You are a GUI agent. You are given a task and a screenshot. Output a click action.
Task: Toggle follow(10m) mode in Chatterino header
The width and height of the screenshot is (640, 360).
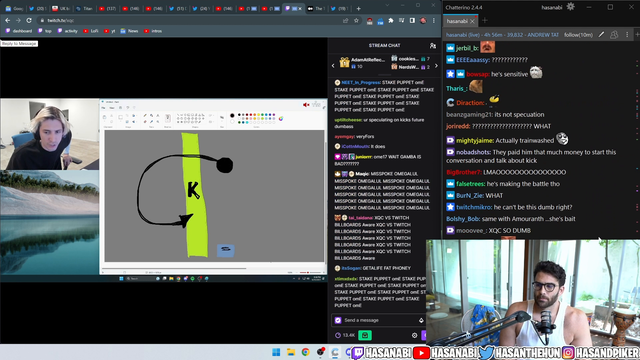click(x=578, y=35)
